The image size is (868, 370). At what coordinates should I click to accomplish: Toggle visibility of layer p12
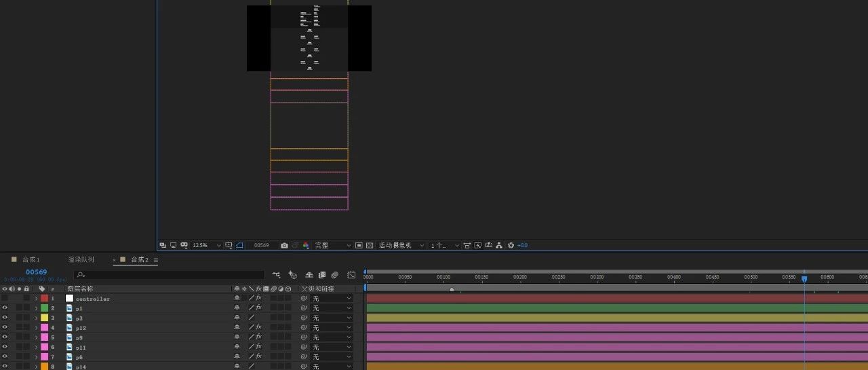click(x=5, y=327)
